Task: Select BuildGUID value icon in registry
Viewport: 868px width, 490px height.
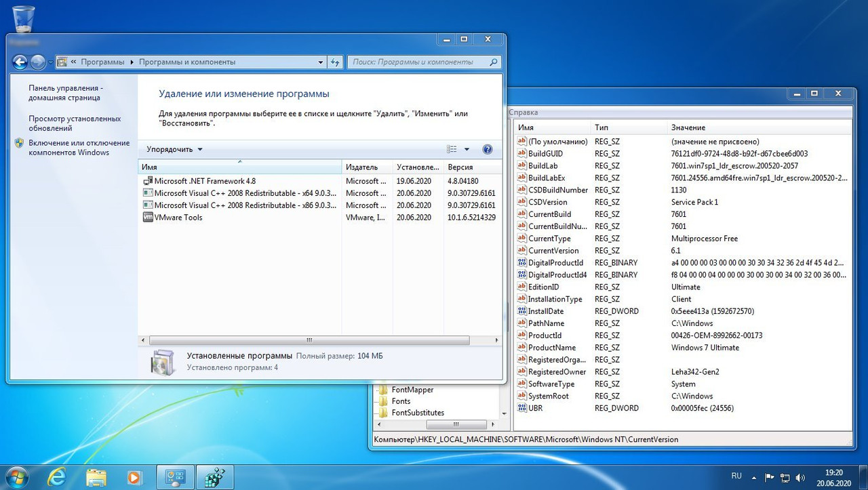Action: [x=521, y=154]
